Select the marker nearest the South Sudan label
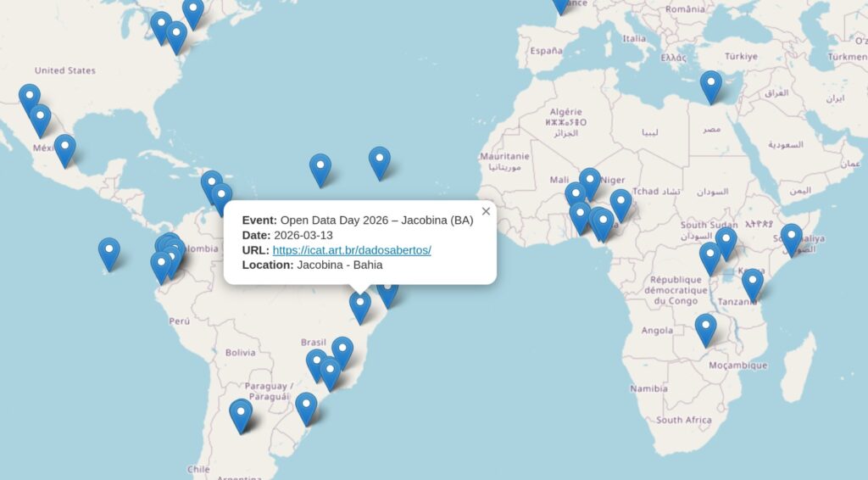The height and width of the screenshot is (480, 868). coord(726,242)
